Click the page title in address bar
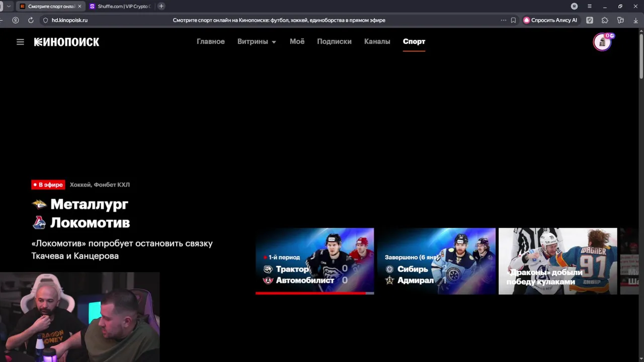 pyautogui.click(x=279, y=20)
